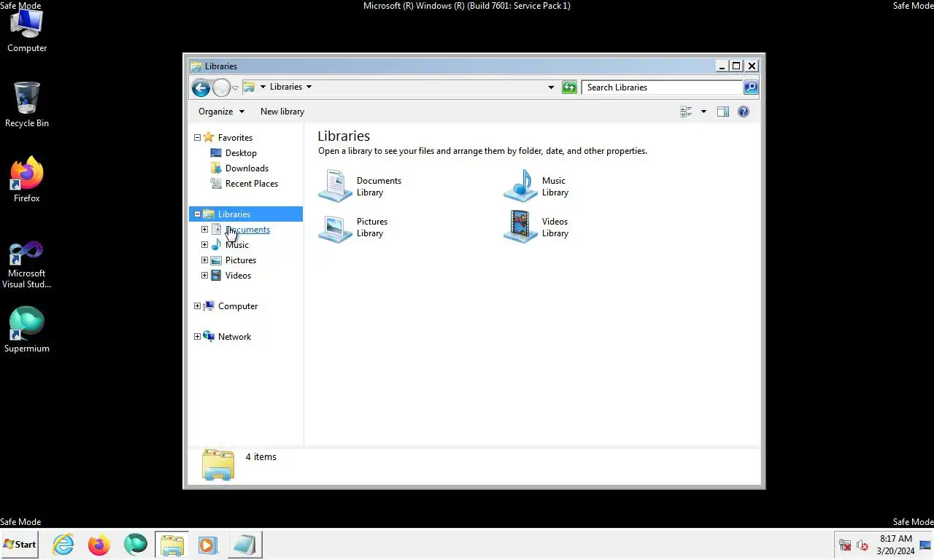Select the highlighted Libraries tree item
This screenshot has width=934, height=560.
pyautogui.click(x=246, y=214)
